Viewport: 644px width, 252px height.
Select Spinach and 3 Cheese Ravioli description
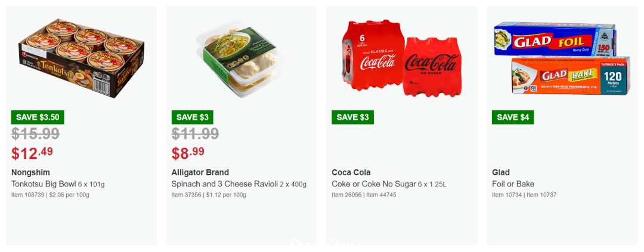click(x=239, y=184)
